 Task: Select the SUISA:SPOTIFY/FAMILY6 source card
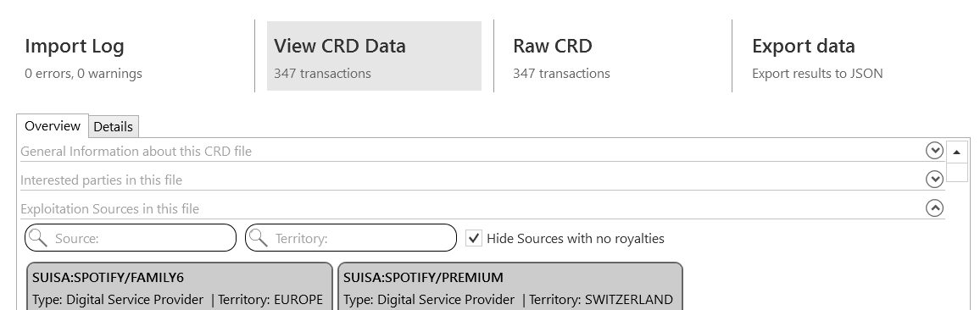coord(180,286)
